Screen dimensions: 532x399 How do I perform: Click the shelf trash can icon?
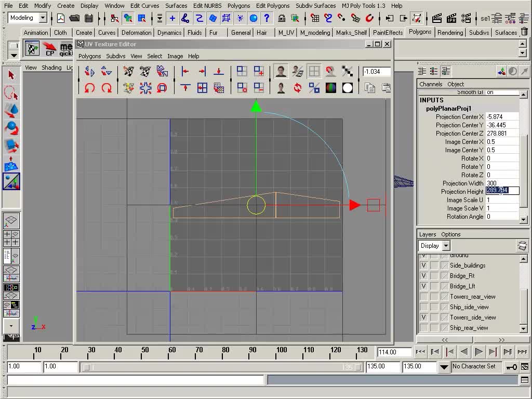(524, 32)
